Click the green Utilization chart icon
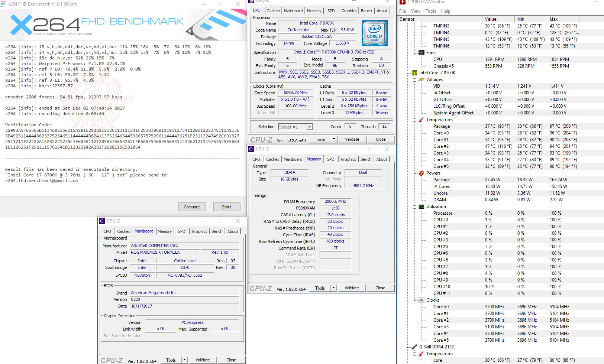This screenshot has width=604, height=364. [421, 207]
